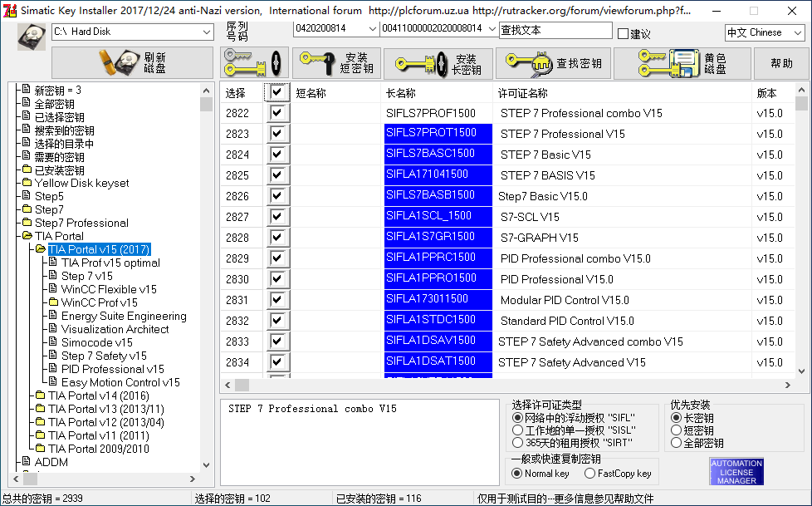Viewport: 812px width, 506px height.
Task: Click the Step 7 v15 document icon
Action: (53, 275)
